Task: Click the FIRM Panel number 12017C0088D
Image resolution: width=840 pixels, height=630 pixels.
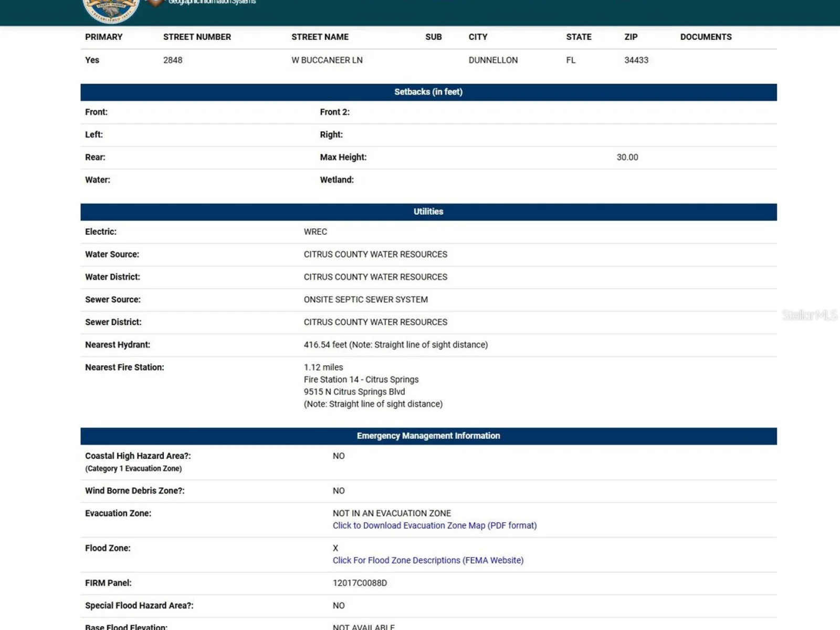Action: (360, 583)
